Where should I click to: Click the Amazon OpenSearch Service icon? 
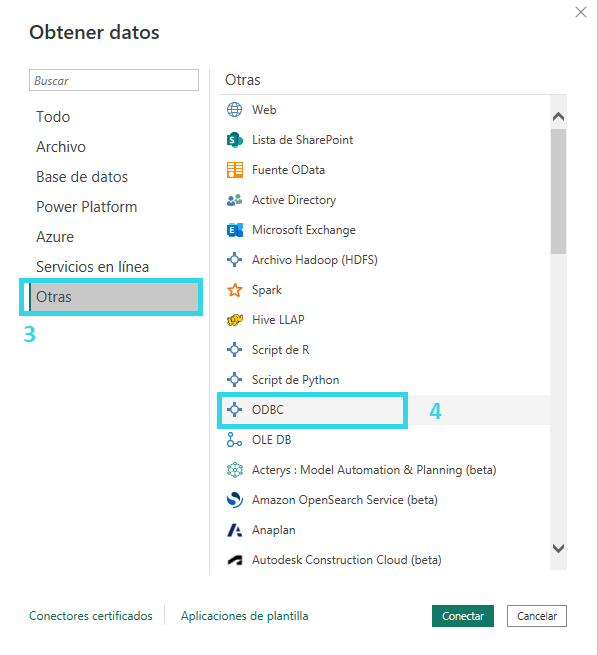pyautogui.click(x=234, y=500)
